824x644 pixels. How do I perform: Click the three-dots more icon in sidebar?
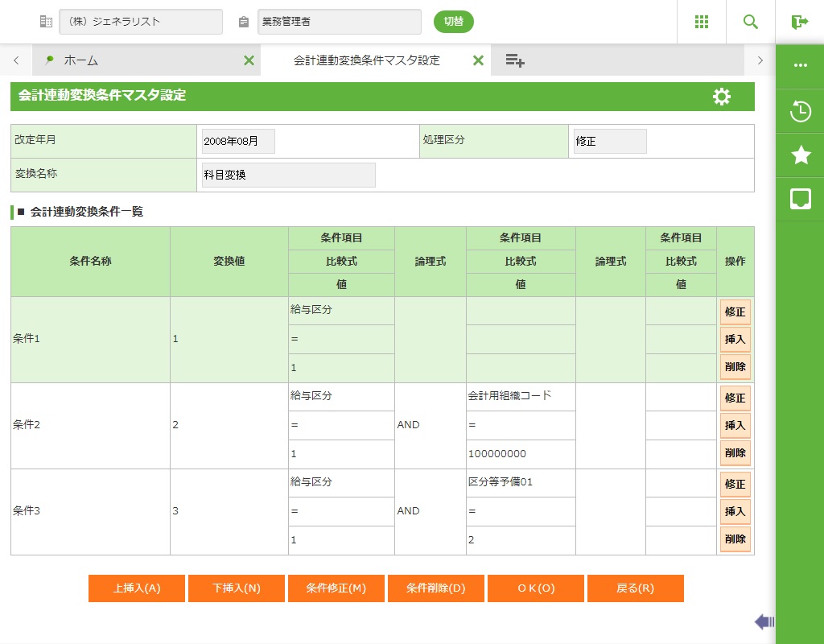click(x=800, y=66)
